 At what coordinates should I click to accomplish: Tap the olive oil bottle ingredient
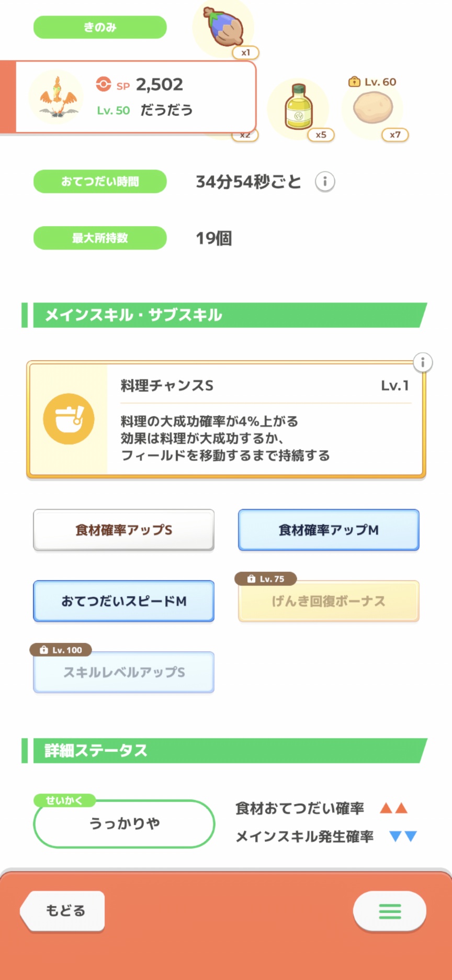point(299,108)
